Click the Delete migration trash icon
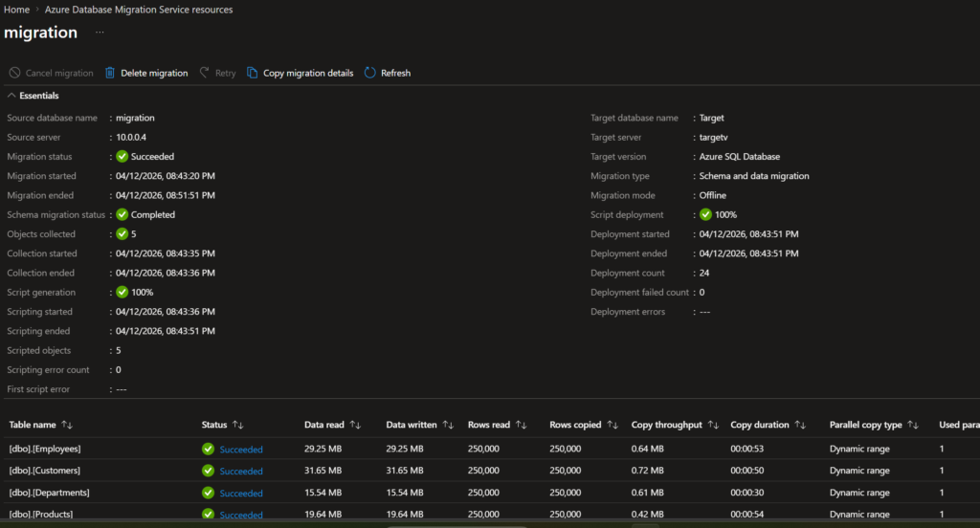Viewport: 980px width, 528px height. 110,73
